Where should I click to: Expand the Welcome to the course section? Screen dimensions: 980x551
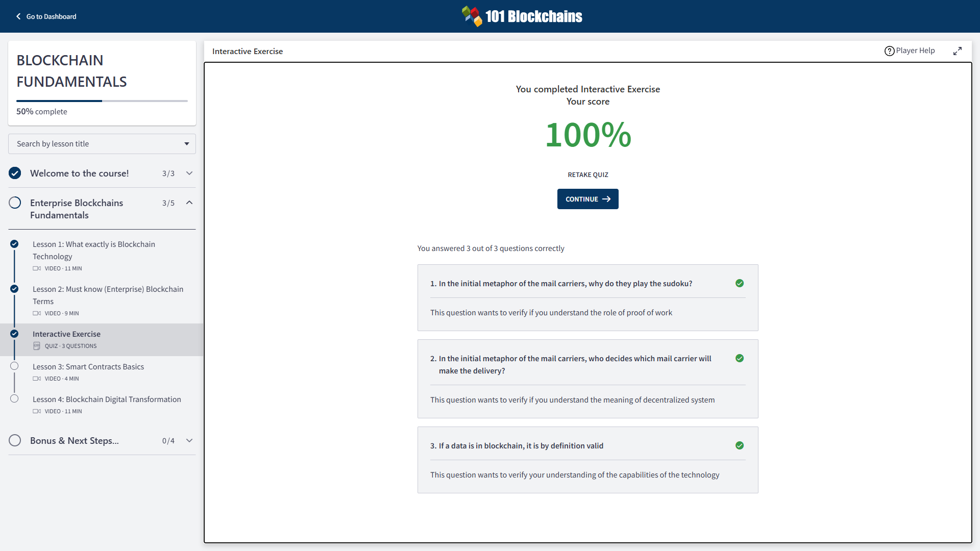click(x=189, y=173)
